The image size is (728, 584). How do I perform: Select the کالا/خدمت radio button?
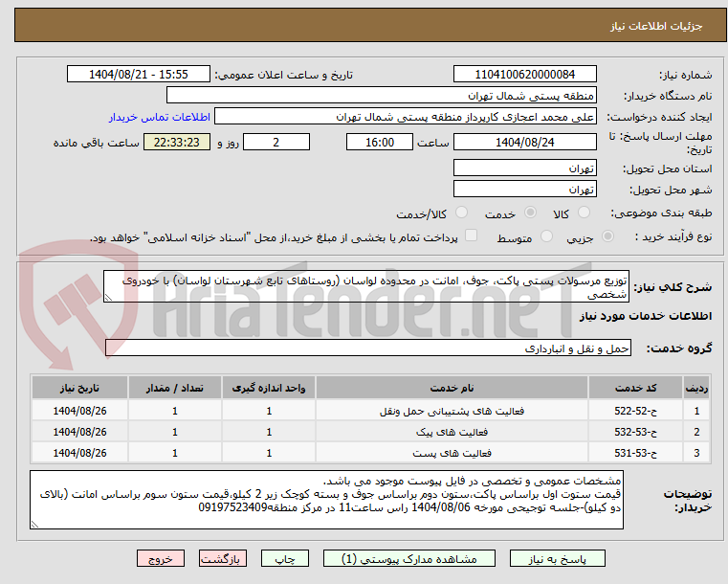(x=461, y=213)
